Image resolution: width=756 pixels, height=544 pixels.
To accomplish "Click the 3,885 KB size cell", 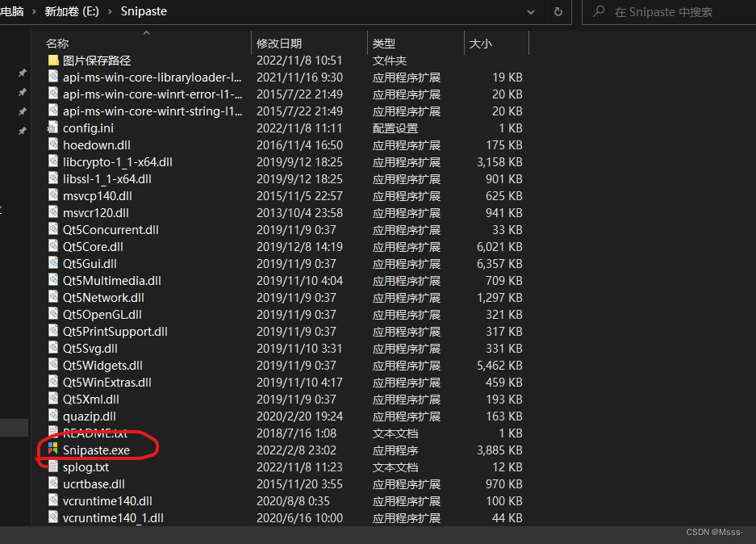I will (x=499, y=450).
